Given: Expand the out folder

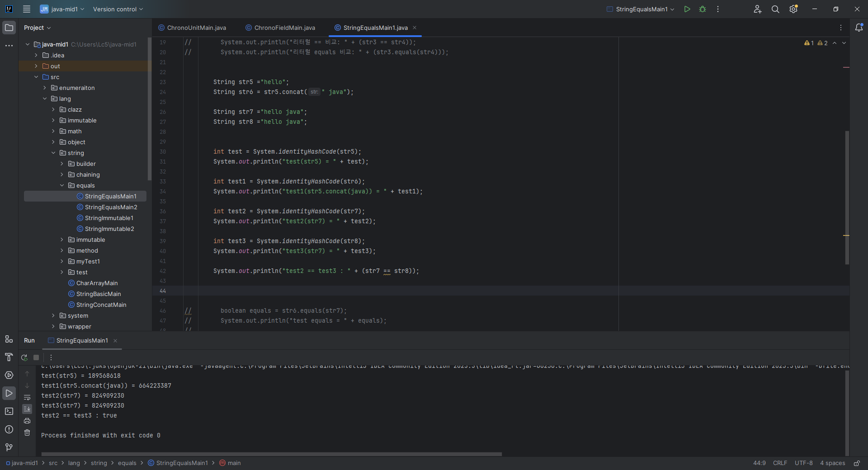Looking at the screenshot, I should (x=36, y=66).
